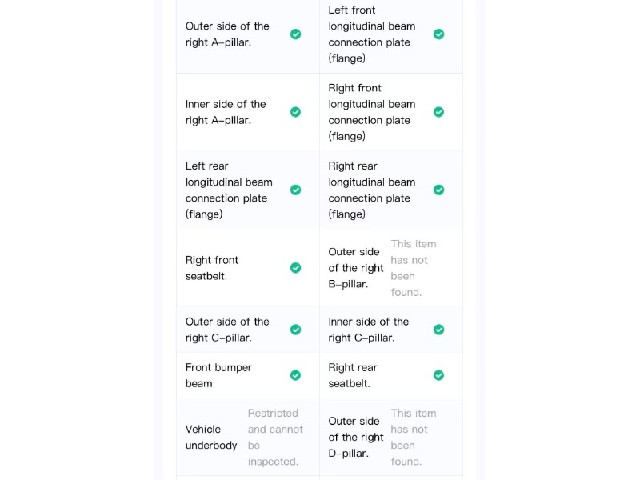Click check icon for right rear longitudinal beam flange
Screen dimensions: 640x480
click(x=439, y=190)
